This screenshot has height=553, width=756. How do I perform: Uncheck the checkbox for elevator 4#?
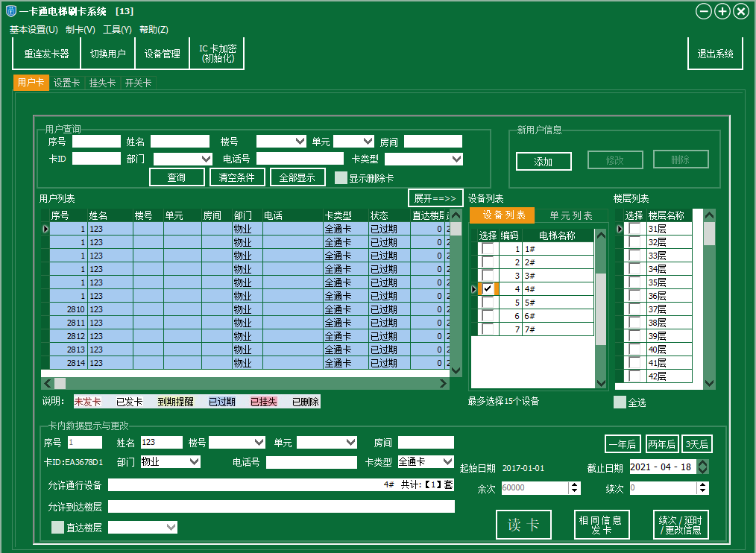coord(488,288)
